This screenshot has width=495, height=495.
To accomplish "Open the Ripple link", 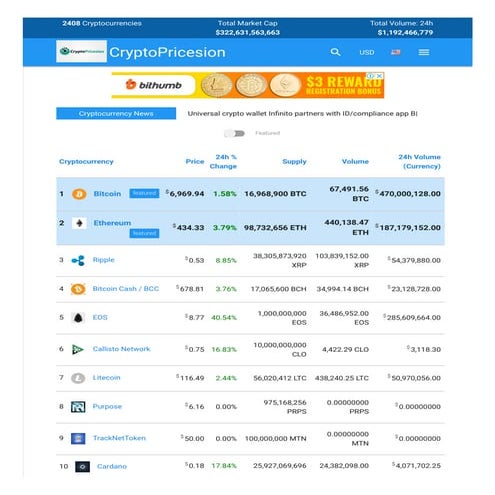I will (103, 260).
